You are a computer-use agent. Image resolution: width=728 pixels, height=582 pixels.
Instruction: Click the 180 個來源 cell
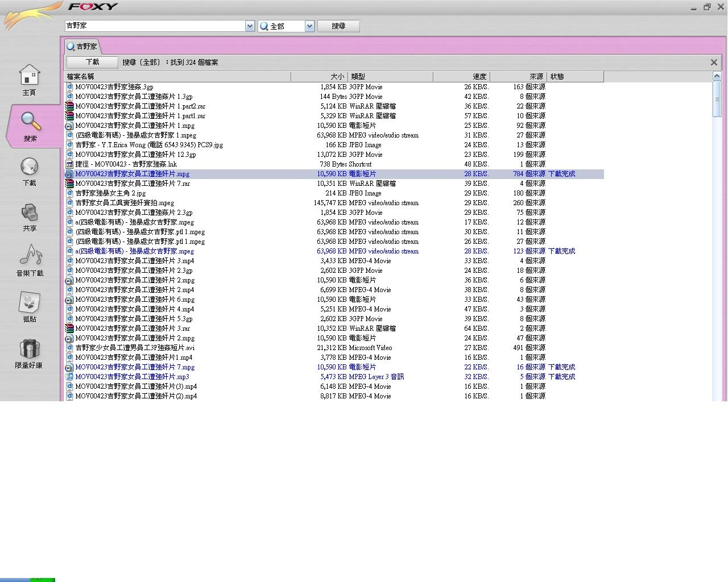[x=529, y=193]
